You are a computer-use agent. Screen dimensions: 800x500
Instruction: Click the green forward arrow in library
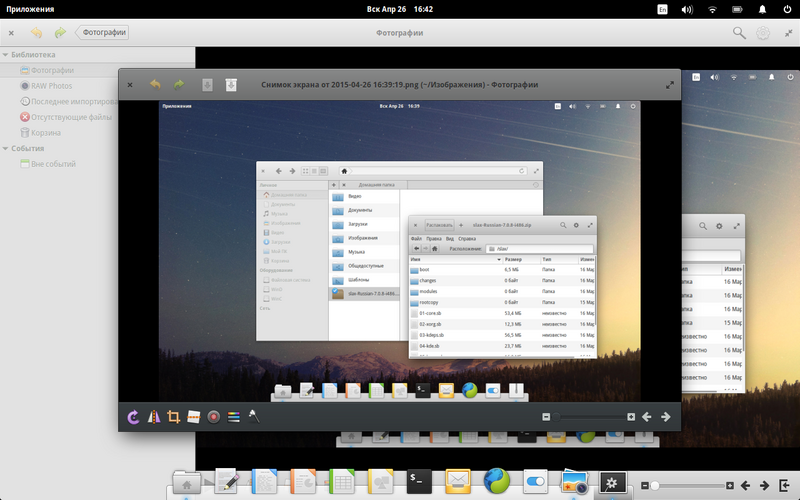pyautogui.click(x=60, y=33)
